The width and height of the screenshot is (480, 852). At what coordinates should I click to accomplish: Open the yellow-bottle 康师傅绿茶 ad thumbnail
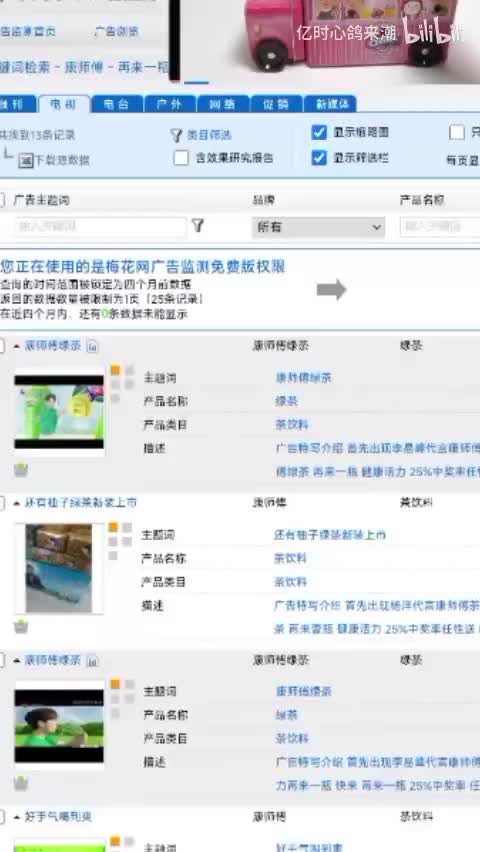click(x=59, y=412)
